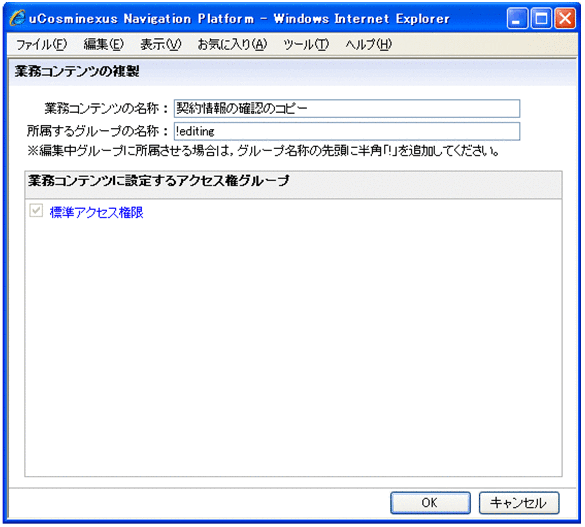Open the 表示(V) menu
The height and width of the screenshot is (527, 585).
pyautogui.click(x=160, y=44)
